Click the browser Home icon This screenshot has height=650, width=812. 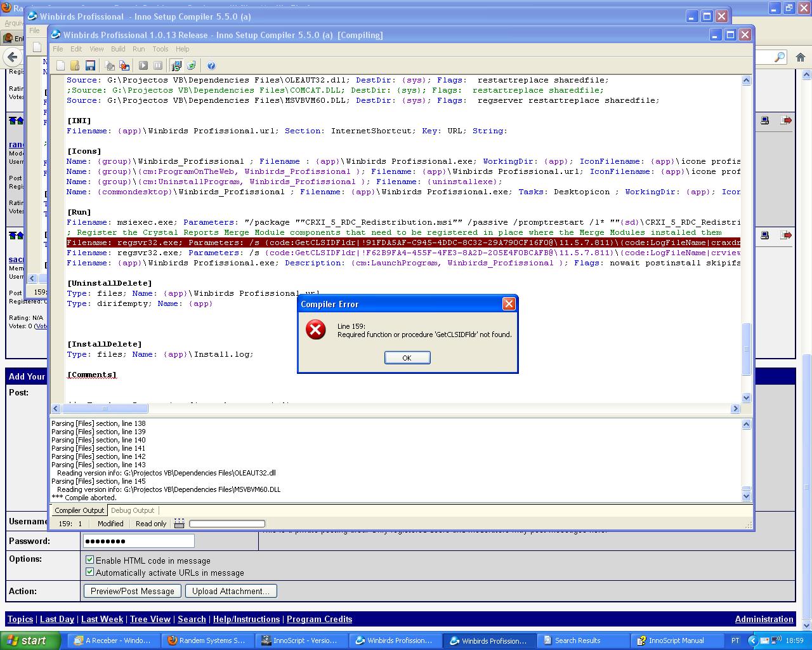(x=801, y=57)
